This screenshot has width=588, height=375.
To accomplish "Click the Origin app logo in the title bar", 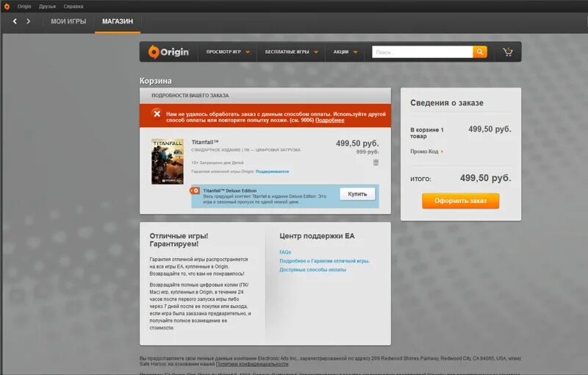I will point(7,7).
